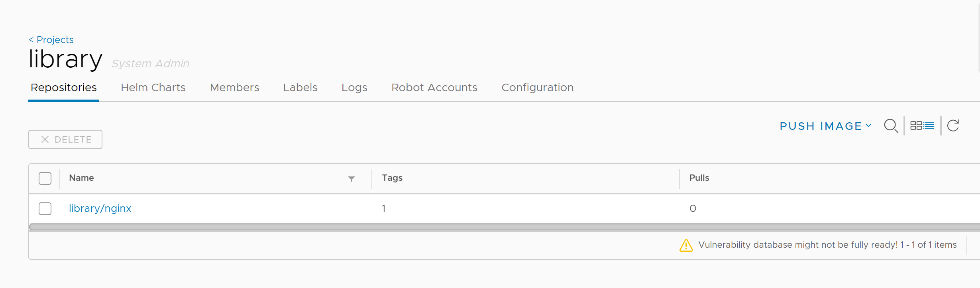Refresh the repository list
The height and width of the screenshot is (288, 980).
pos(953,125)
